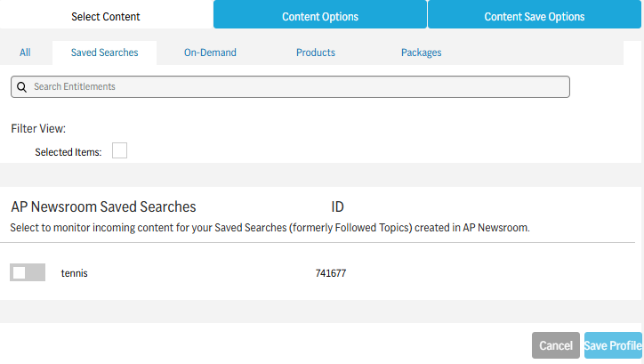Click the magnifying glass search icon
The height and width of the screenshot is (364, 644).
(22, 87)
